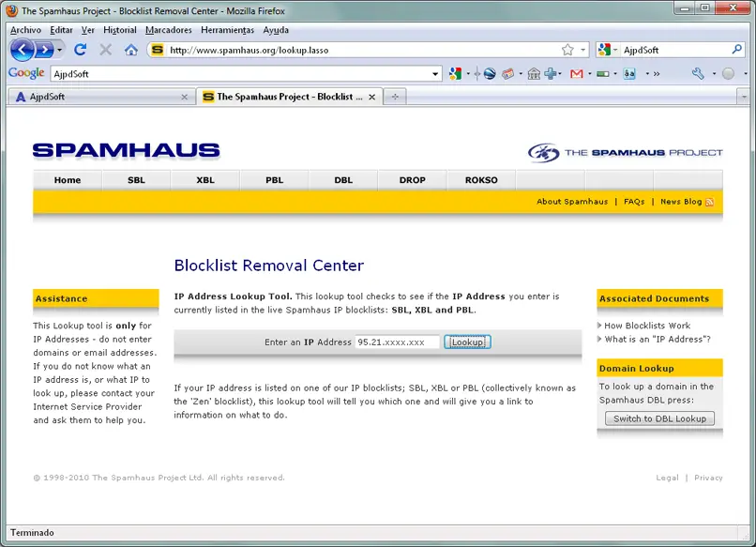
Task: Open the How Blocklists Work link
Action: coord(647,326)
